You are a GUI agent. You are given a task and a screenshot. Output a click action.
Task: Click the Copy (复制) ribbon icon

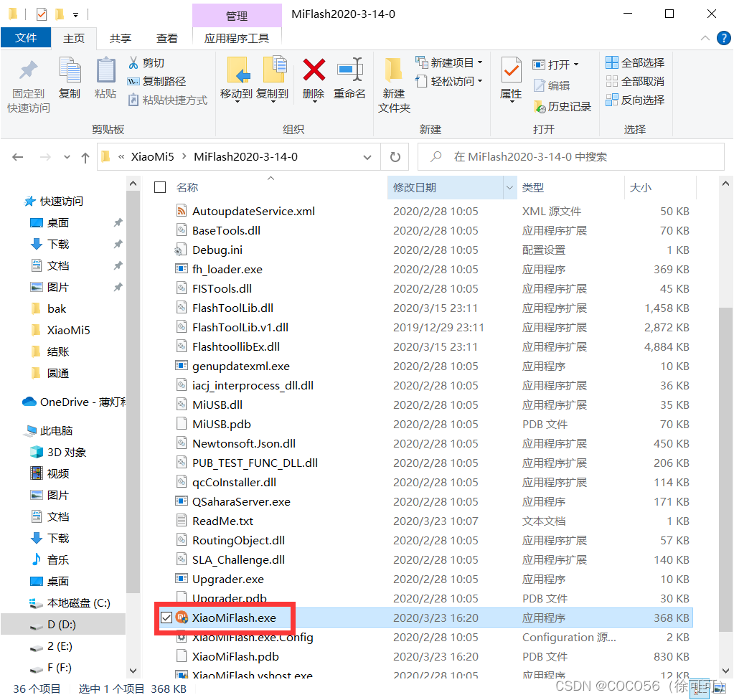click(70, 71)
